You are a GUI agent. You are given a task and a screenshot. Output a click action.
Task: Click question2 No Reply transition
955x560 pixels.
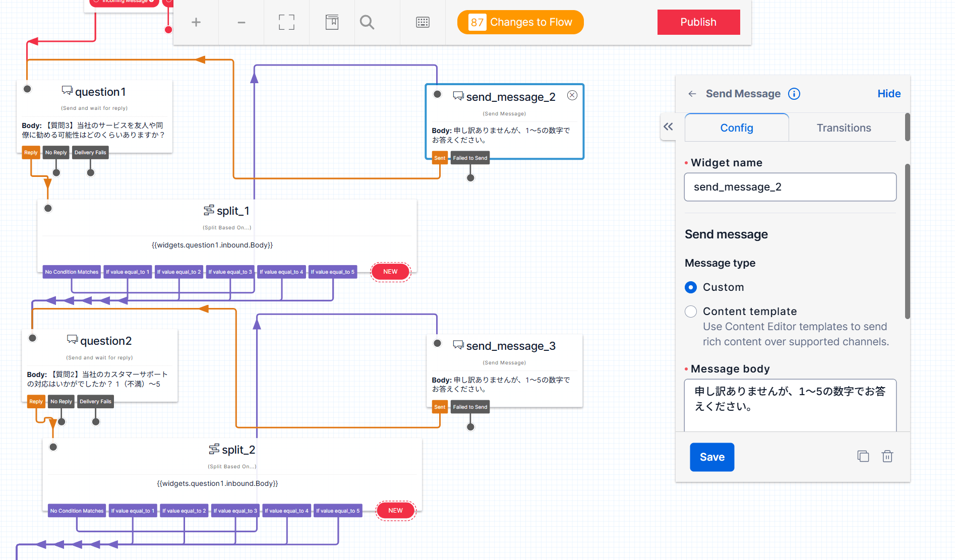(x=61, y=401)
